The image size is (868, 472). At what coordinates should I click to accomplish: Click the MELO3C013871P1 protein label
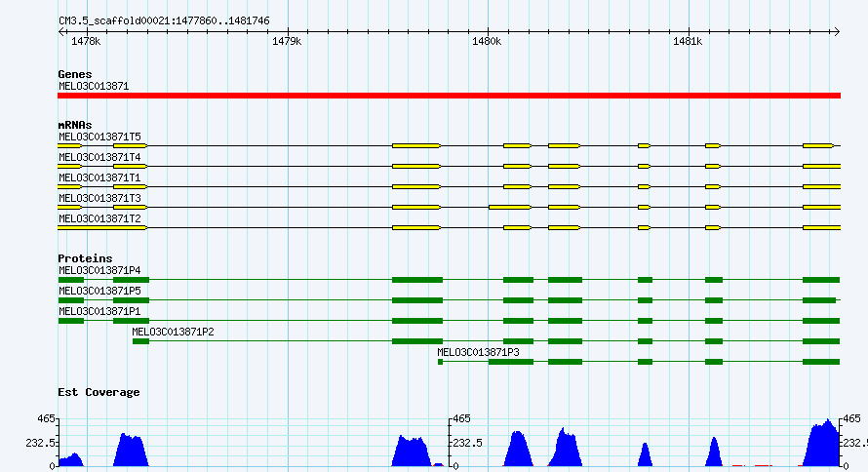[x=99, y=311]
